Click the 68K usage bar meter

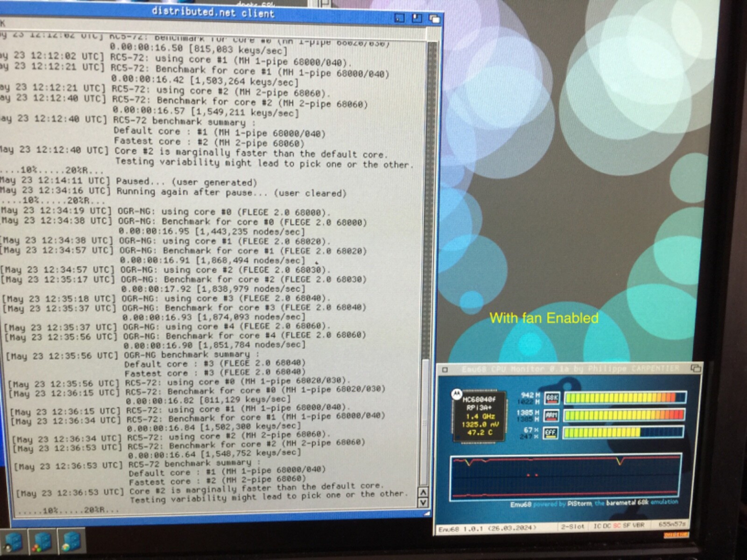(x=625, y=398)
